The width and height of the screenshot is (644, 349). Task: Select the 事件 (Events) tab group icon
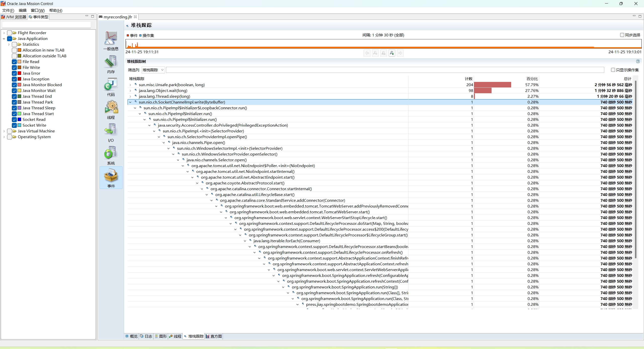pos(111,178)
